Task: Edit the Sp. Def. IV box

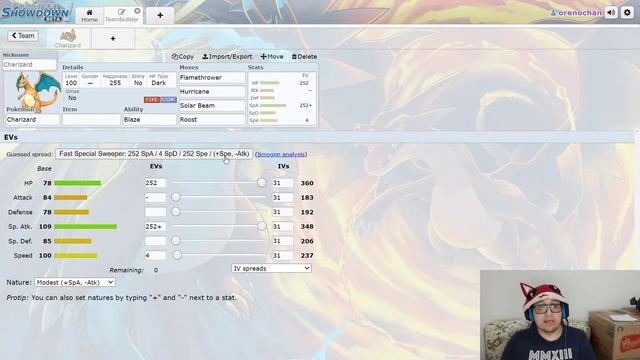Action: pyautogui.click(x=283, y=241)
